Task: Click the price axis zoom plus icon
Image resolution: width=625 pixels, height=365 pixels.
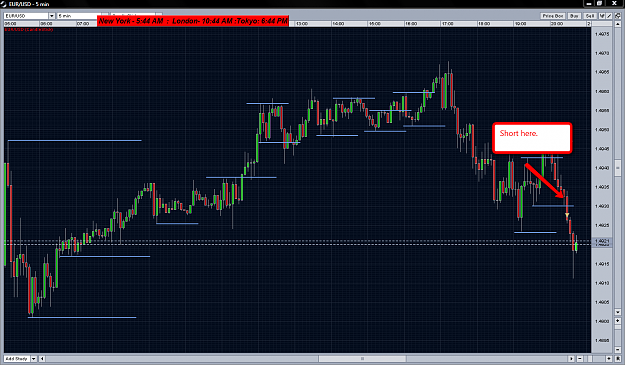Action: [618, 321]
